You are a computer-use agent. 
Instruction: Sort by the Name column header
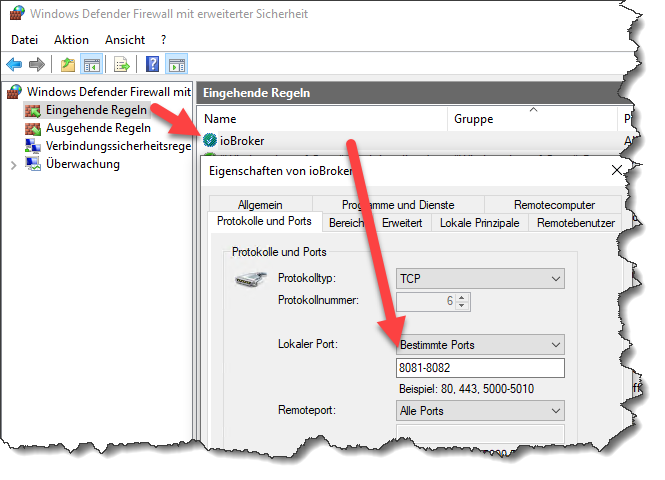(x=322, y=119)
